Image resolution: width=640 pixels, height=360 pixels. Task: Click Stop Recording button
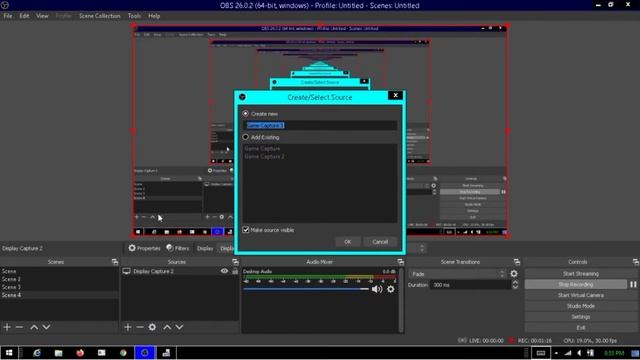(x=576, y=284)
